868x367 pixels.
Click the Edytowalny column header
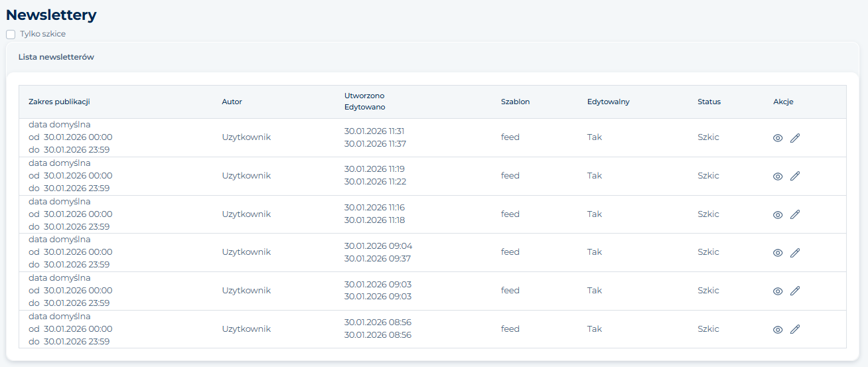(608, 102)
